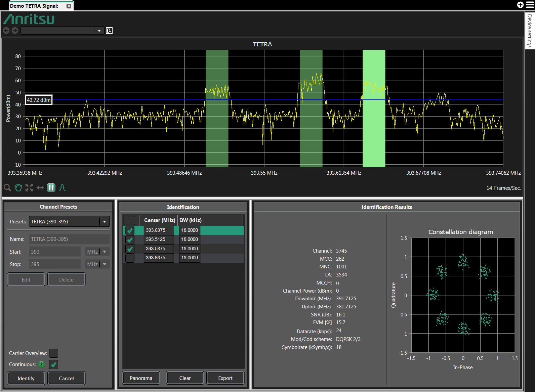
Task: Pause the live spectrum display
Action: (x=51, y=187)
